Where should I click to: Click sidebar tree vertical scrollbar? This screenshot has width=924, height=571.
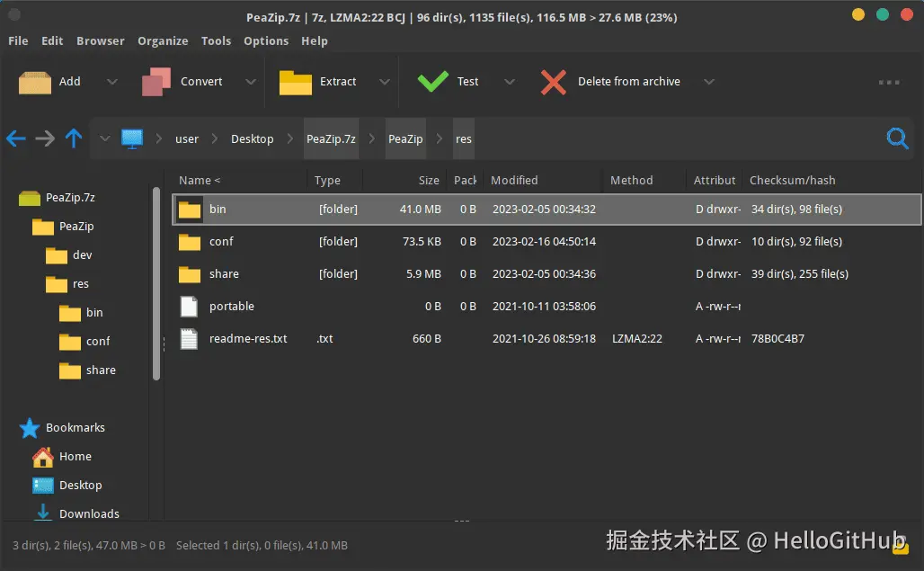point(156,283)
